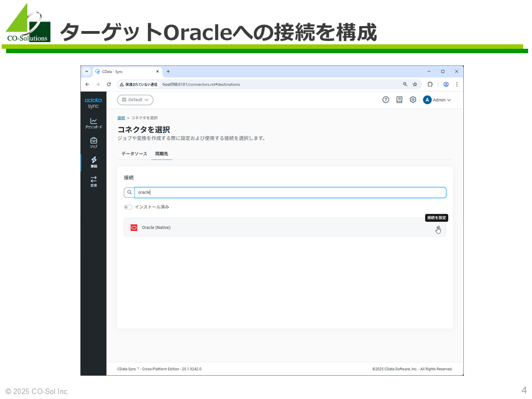Open the settings gear icon
532x399 pixels.
413,100
